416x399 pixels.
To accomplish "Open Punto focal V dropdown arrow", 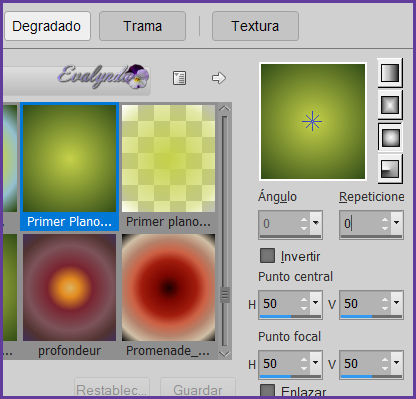I will 397,363.
